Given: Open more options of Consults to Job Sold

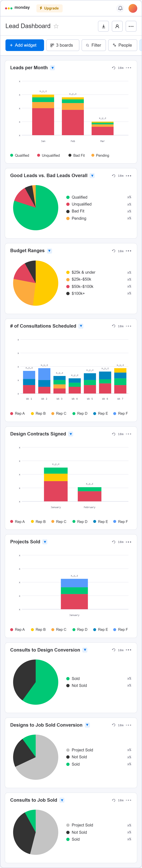Looking at the screenshot, I should (x=129, y=800).
